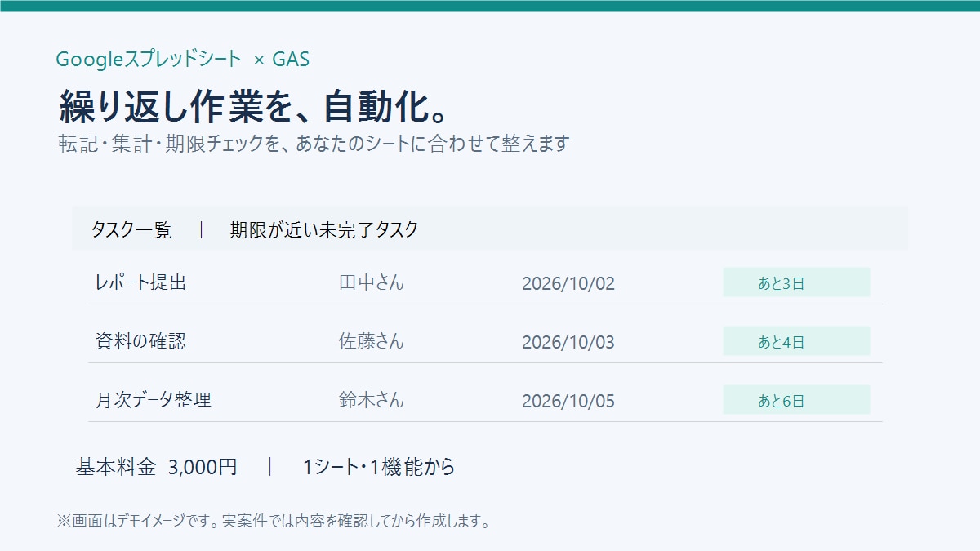Click the assignee '佐藤さん'
This screenshot has width=980, height=551.
372,342
